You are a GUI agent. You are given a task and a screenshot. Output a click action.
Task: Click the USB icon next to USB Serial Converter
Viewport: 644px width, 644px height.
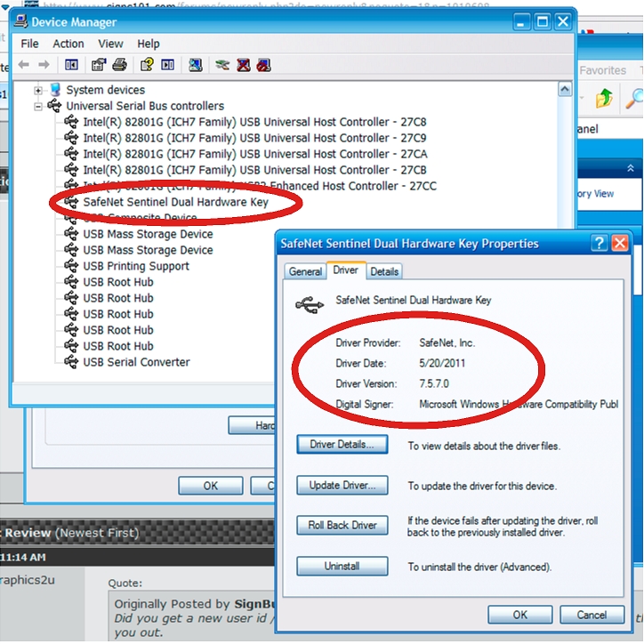click(71, 362)
